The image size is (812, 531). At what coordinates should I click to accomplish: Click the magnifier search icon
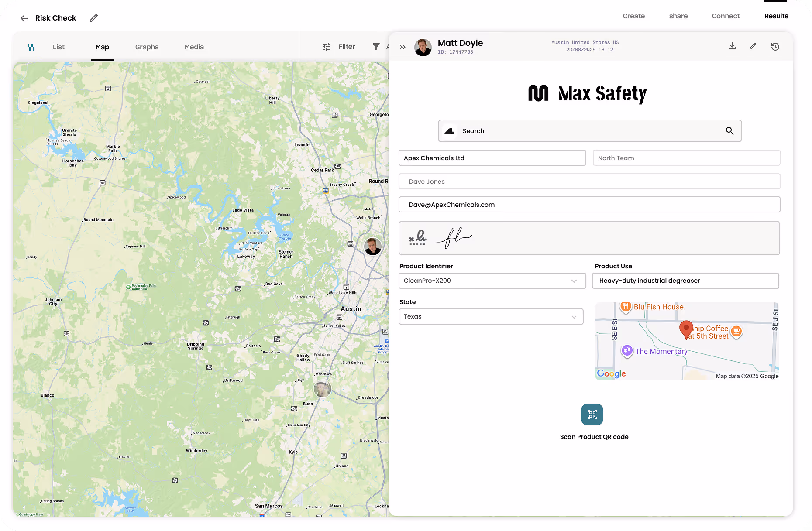[x=729, y=131]
